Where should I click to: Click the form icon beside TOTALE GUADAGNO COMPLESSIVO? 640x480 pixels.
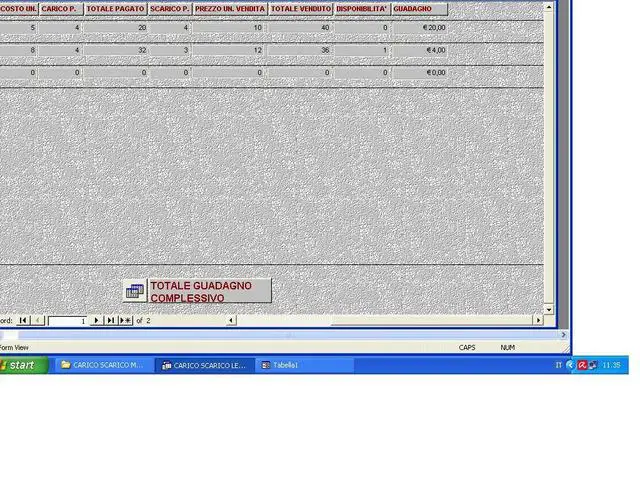[135, 291]
